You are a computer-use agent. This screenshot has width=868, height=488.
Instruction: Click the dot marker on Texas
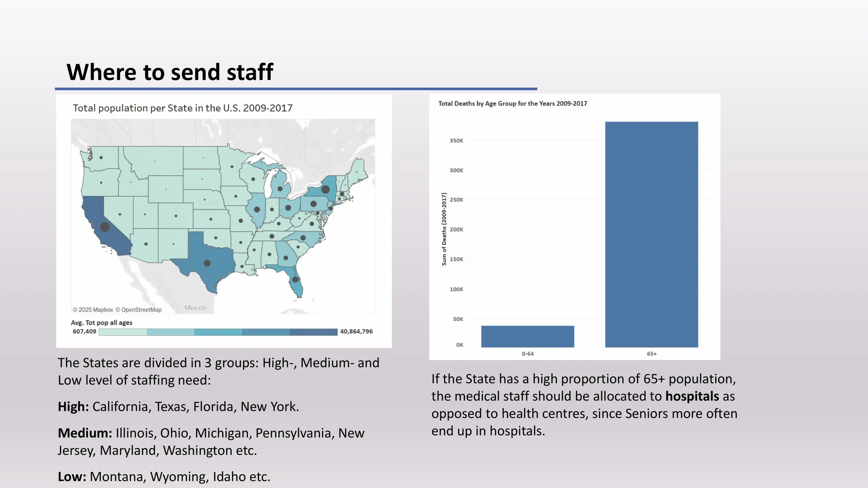(x=207, y=263)
